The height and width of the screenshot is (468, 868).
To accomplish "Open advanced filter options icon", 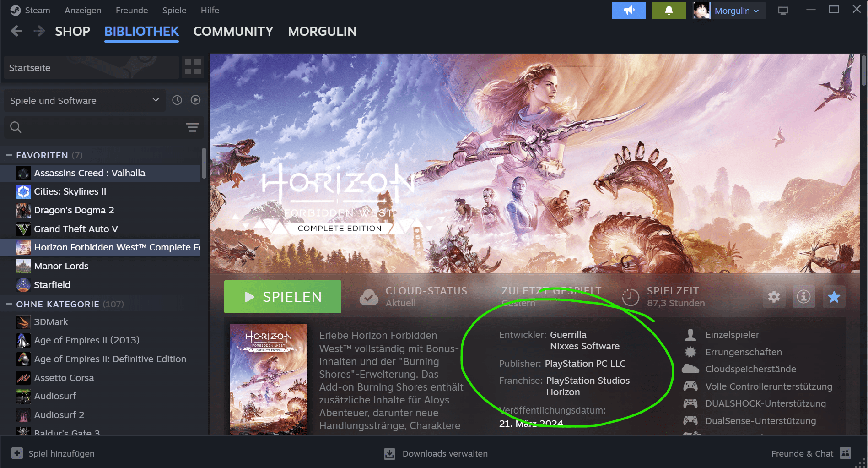I will coord(192,127).
